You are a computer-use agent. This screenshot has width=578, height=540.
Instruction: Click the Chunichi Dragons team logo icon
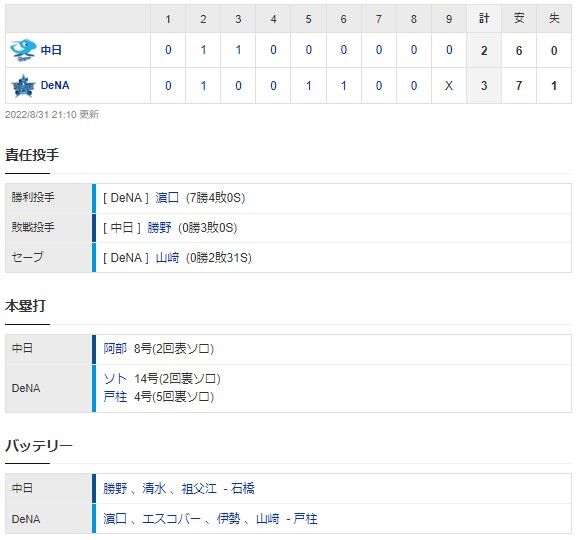[23, 50]
